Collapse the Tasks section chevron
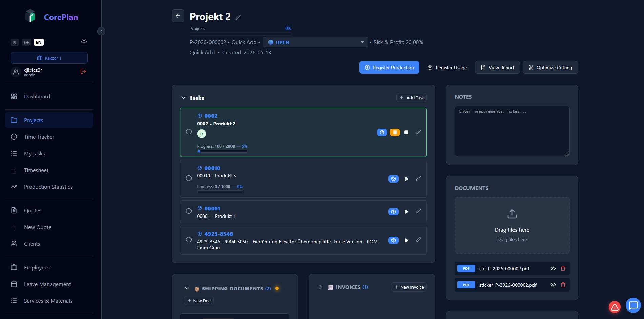 click(x=183, y=98)
